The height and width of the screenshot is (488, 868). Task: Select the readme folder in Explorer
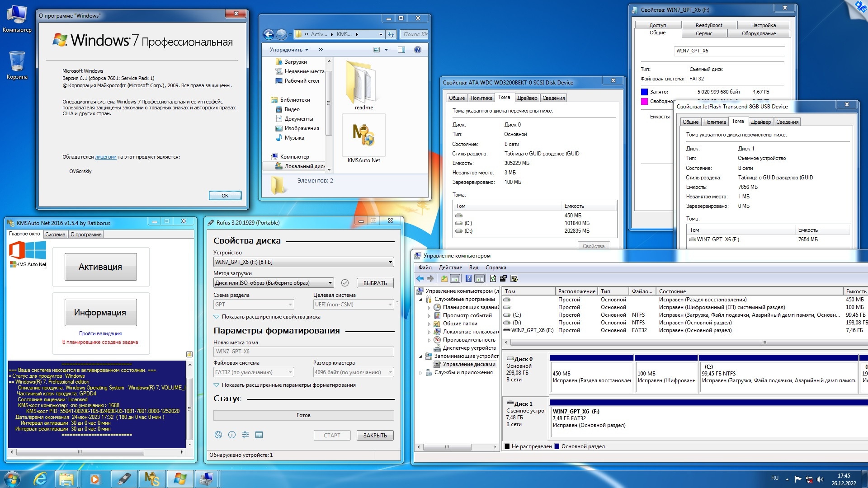(363, 85)
